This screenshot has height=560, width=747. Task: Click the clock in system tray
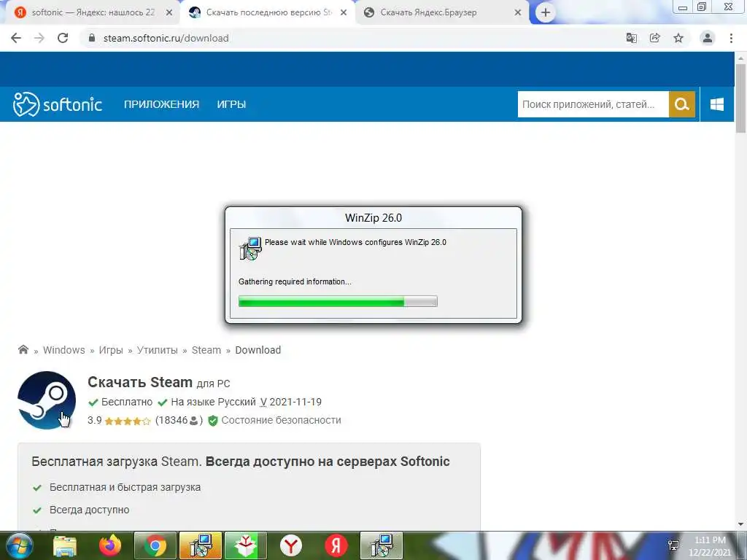pos(710,546)
